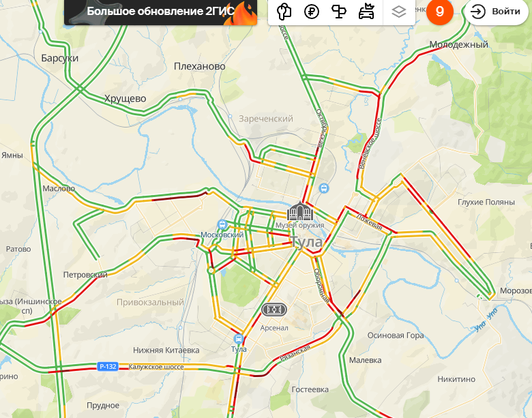Expand the map layers menu
The image size is (532, 418).
click(399, 12)
